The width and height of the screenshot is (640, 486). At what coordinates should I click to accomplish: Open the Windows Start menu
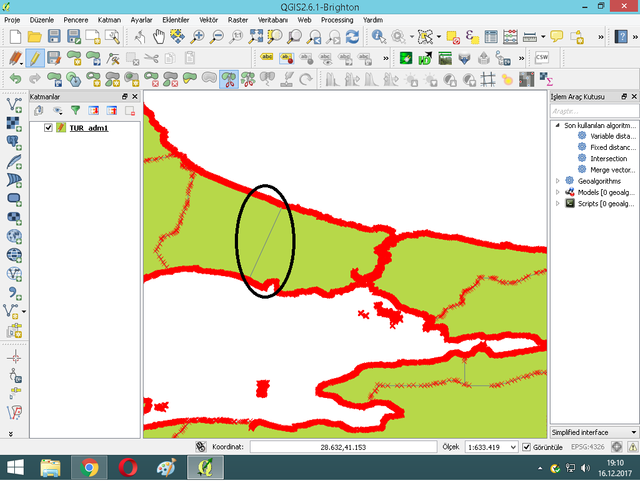tap(15, 468)
